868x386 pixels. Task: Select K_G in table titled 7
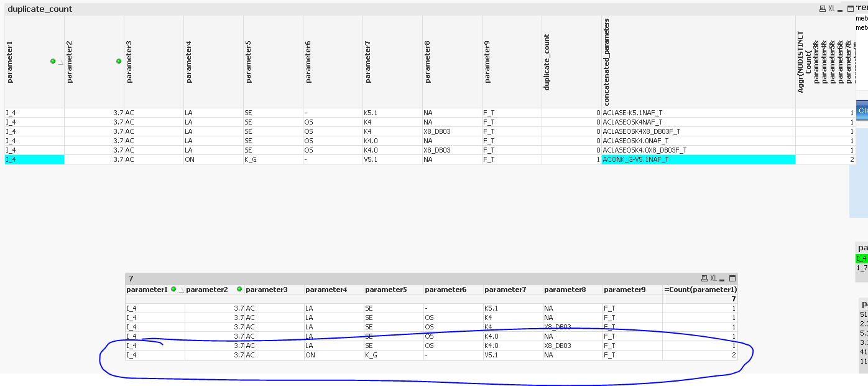(x=394, y=355)
